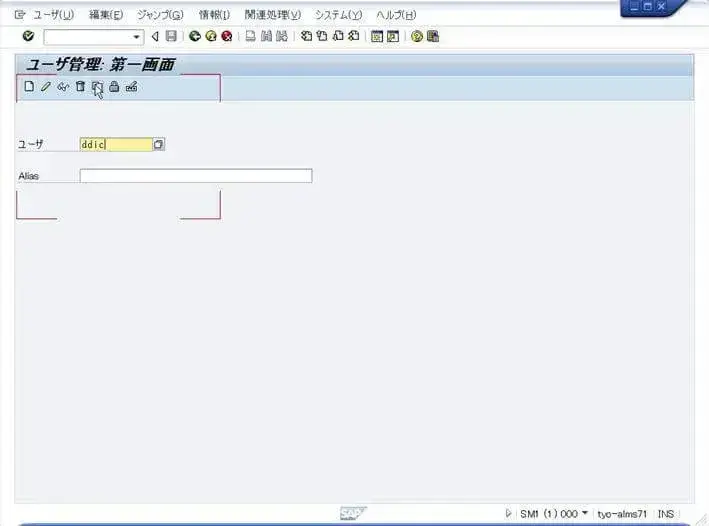Open the command field history dropdown

point(137,37)
